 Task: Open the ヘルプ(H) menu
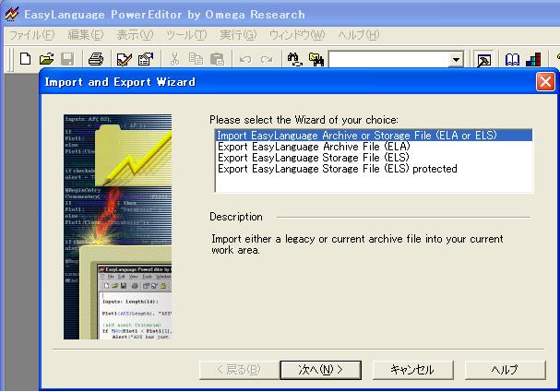(358, 35)
